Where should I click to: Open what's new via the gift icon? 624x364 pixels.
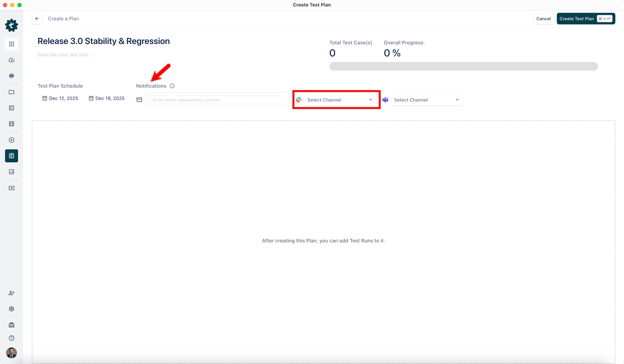coord(11,325)
